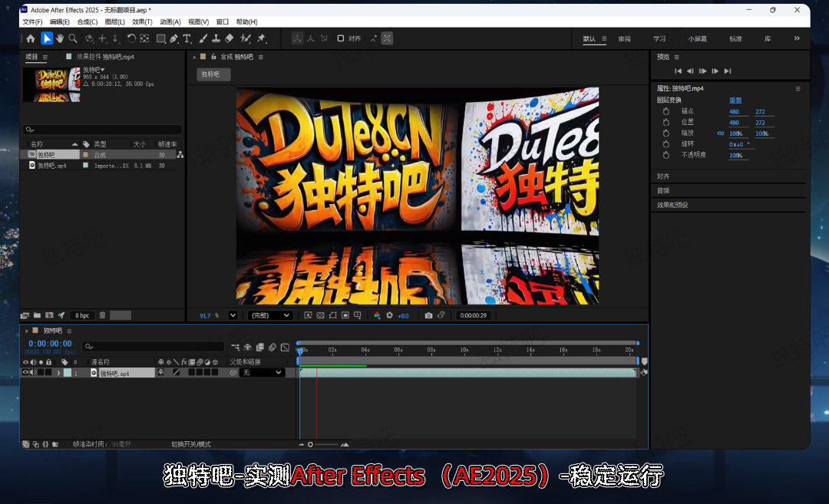Hide the 独特吧.mp4 layer with eye icon
Screen dimensions: 829x504
25,373
